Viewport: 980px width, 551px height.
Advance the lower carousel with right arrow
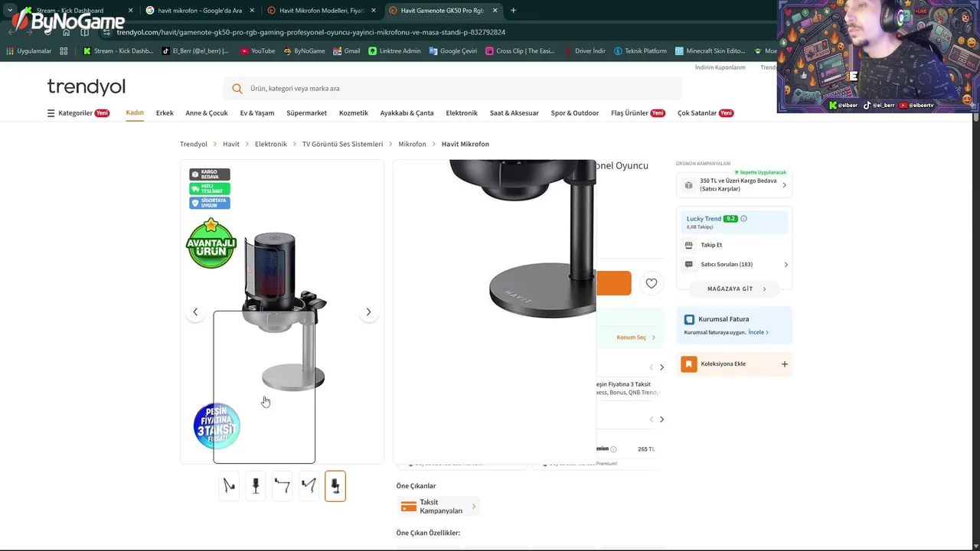(661, 419)
